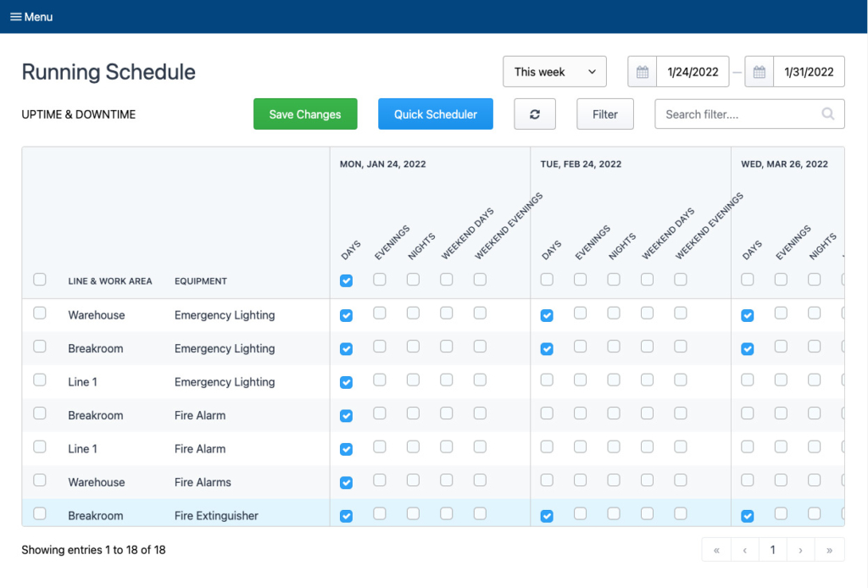This screenshot has height=588, width=868.
Task: Open the end date calendar icon
Action: click(759, 71)
